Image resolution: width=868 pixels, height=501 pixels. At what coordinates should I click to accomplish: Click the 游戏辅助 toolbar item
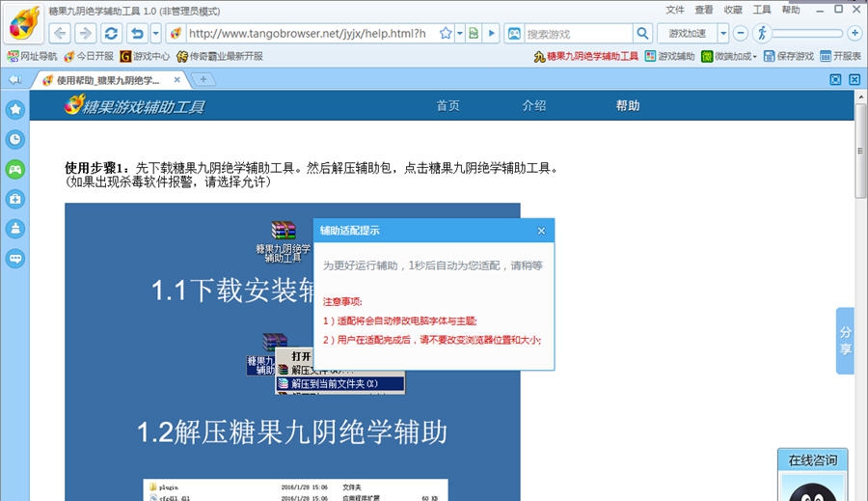point(670,56)
